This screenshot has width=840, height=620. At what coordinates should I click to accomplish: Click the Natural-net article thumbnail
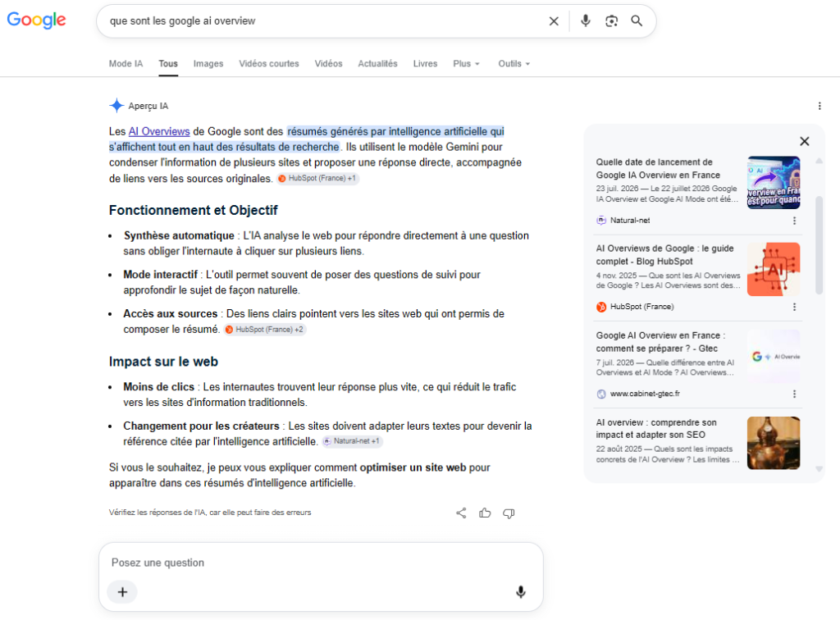coord(774,183)
